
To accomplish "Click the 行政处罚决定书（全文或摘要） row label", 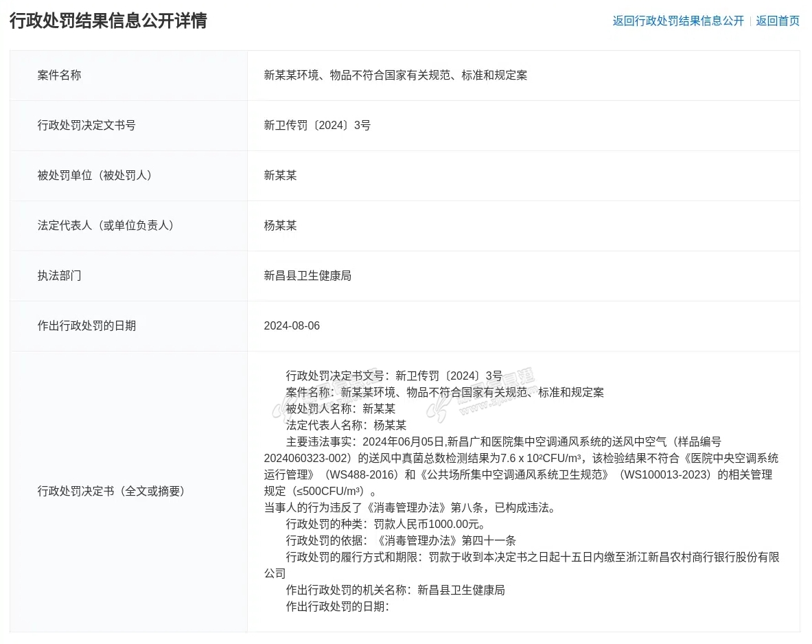I will 111,492.
